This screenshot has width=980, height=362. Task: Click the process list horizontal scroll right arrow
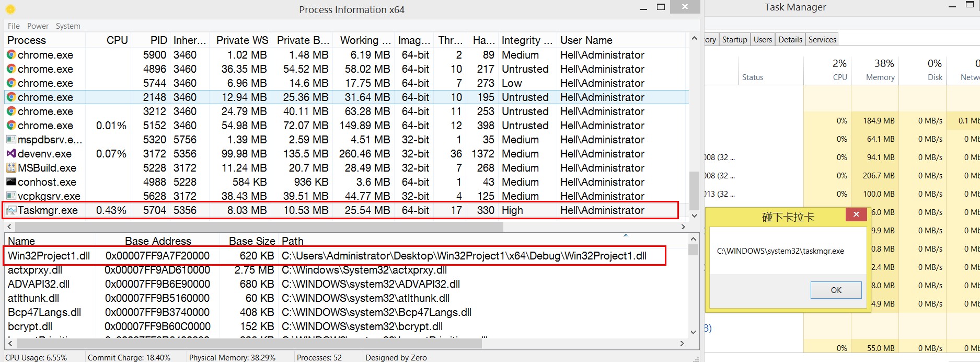683,227
